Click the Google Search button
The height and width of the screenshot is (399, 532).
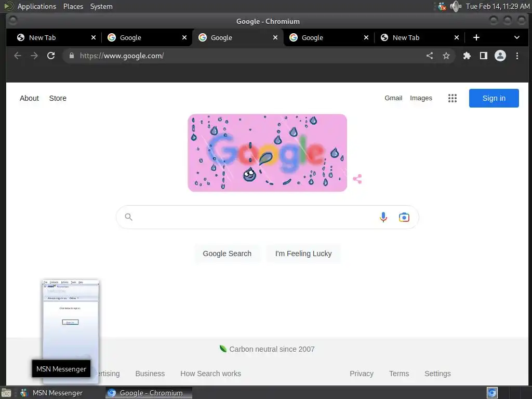click(227, 254)
